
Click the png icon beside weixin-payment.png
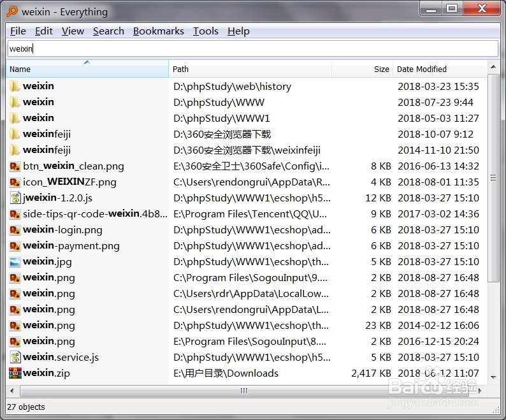click(15, 245)
